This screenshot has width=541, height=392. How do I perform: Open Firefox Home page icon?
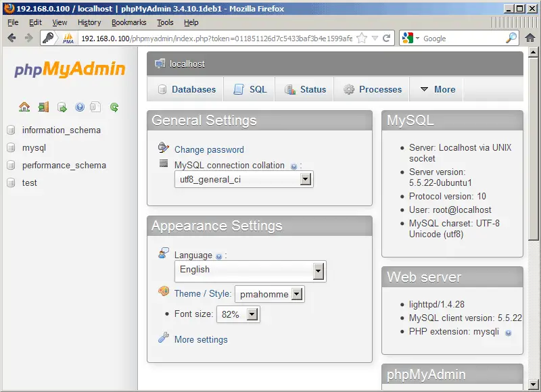[530, 38]
